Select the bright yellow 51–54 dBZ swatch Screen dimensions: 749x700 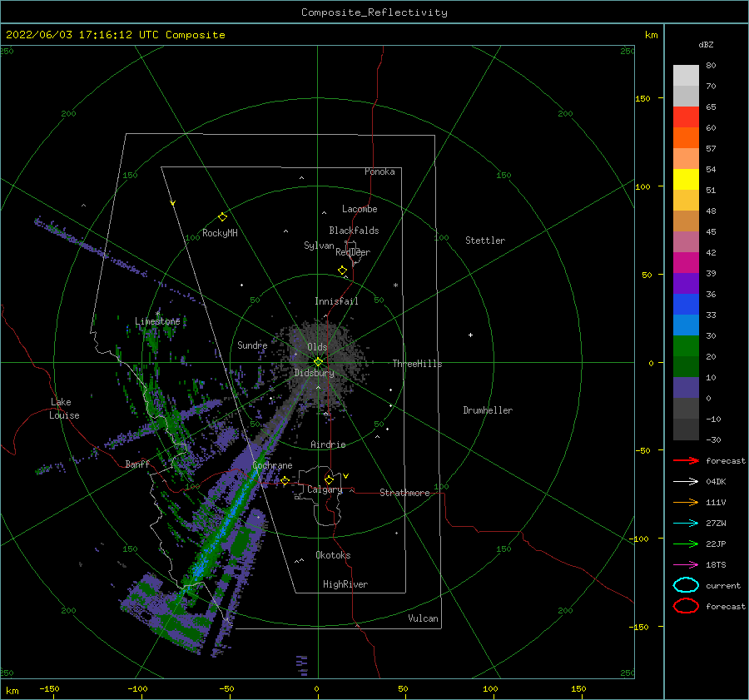(686, 180)
